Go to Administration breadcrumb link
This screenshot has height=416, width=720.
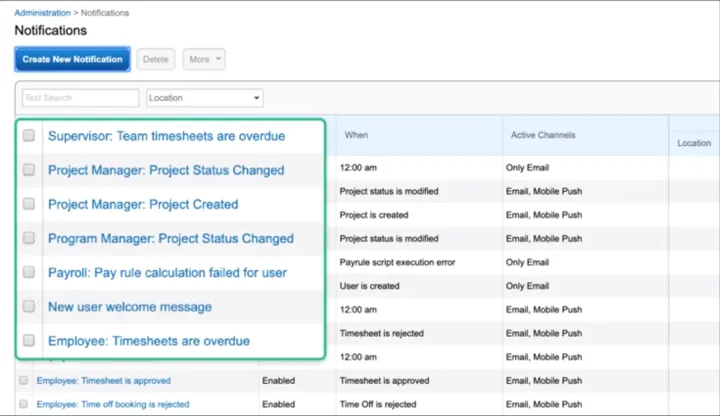pyautogui.click(x=43, y=13)
